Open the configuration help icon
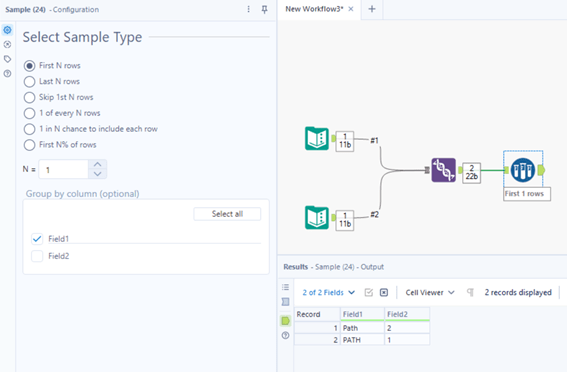 click(7, 73)
